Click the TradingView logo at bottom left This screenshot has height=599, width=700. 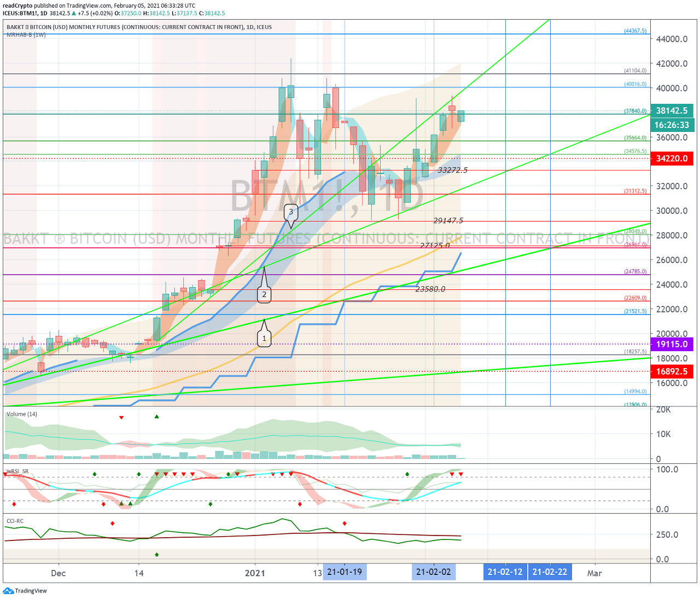(25, 591)
